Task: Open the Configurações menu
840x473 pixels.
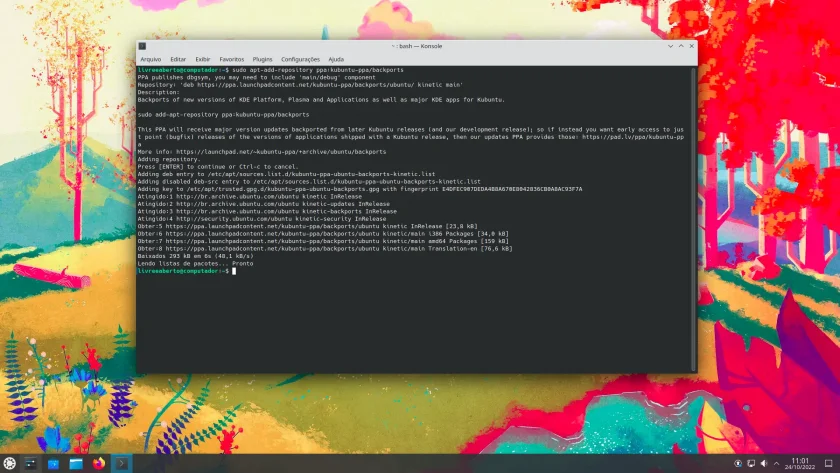Action: coord(300,59)
